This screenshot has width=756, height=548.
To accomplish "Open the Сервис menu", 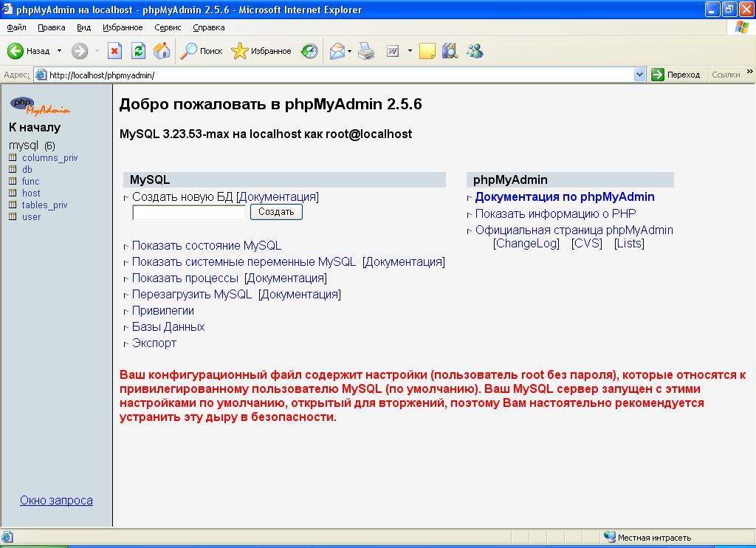I will click(168, 27).
